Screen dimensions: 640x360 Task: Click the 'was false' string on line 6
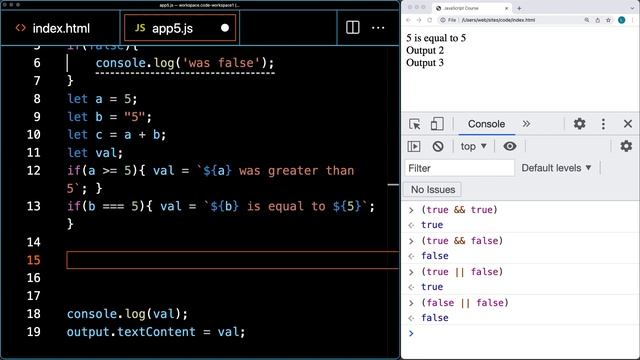point(221,63)
